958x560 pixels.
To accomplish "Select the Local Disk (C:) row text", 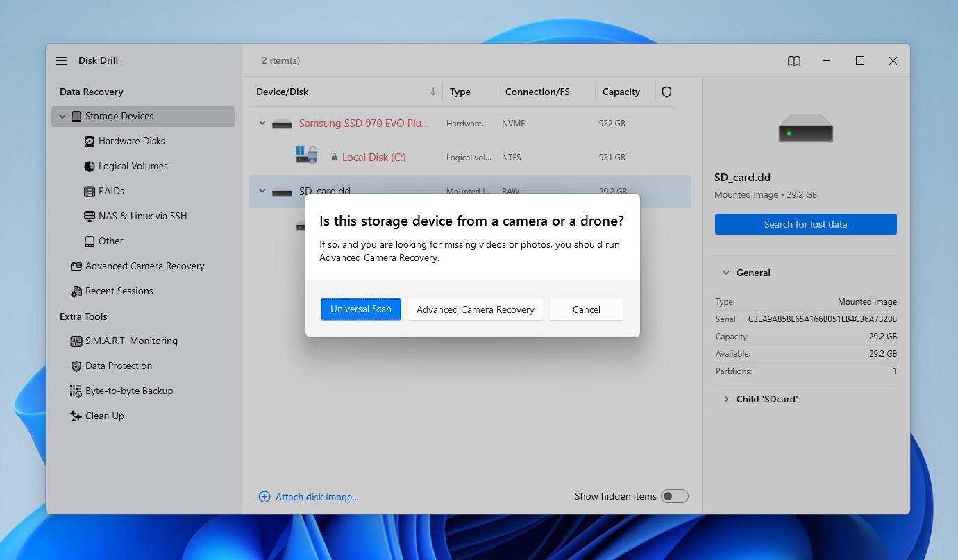I will point(374,158).
